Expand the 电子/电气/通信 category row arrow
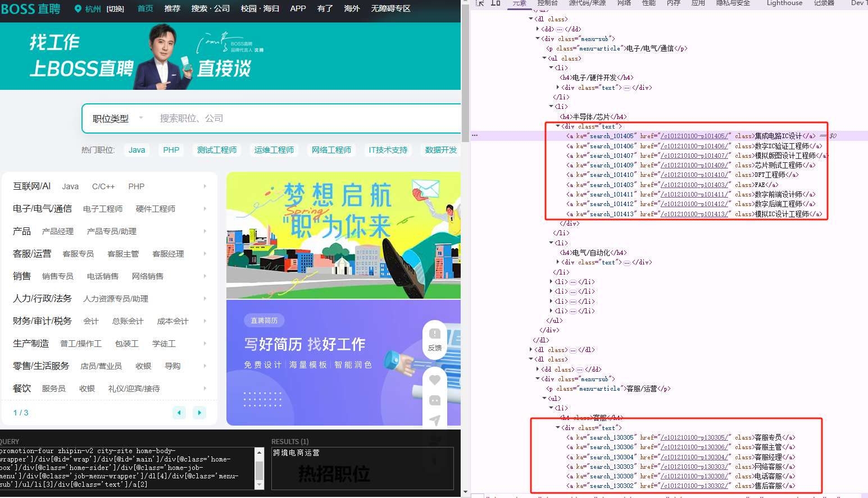 [x=205, y=209]
